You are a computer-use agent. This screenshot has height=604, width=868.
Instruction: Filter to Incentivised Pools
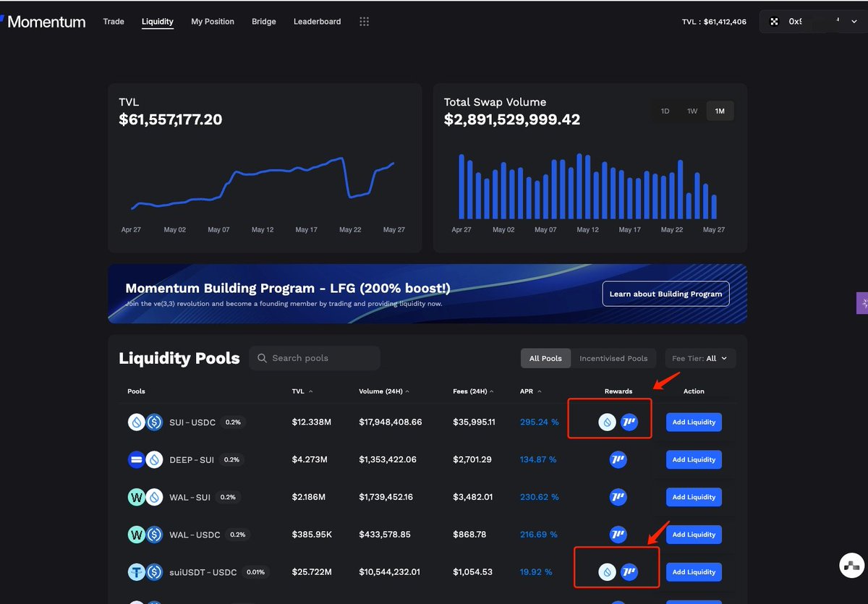click(613, 358)
